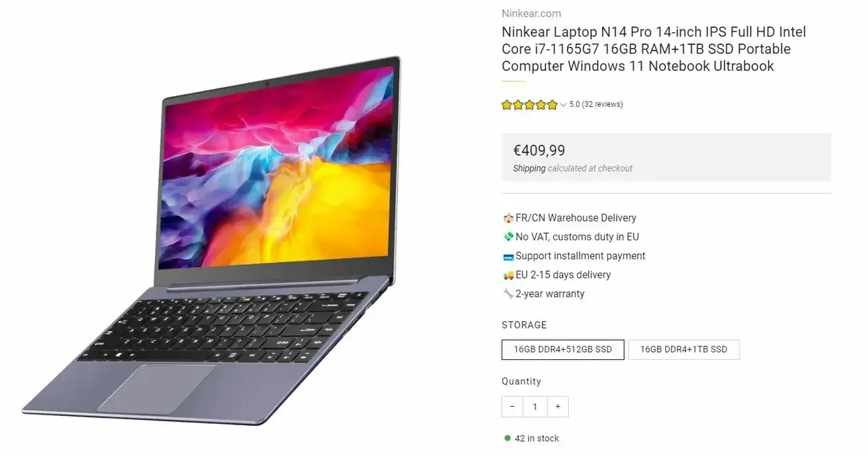Click the credit card icon for installment payment
Screen dimensions: 868x456
pos(508,256)
